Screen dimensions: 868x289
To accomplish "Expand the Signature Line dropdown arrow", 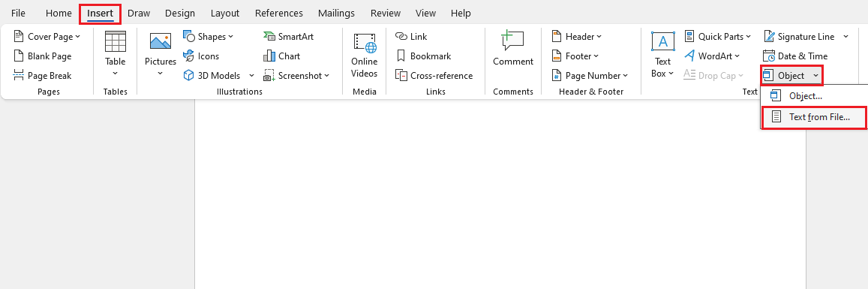I will (845, 37).
